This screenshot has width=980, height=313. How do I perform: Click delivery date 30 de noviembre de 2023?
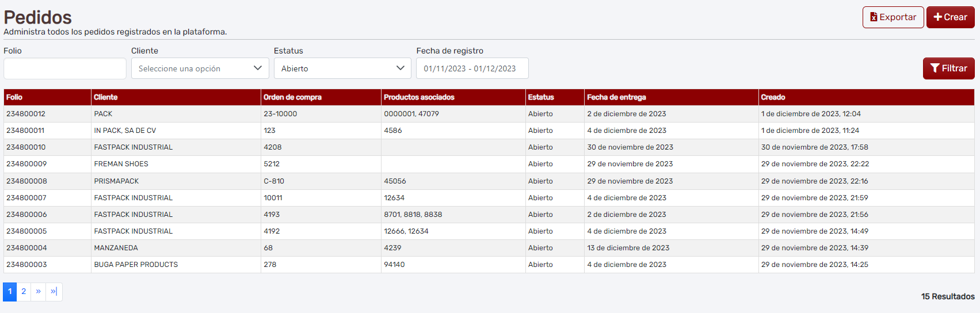coord(630,147)
